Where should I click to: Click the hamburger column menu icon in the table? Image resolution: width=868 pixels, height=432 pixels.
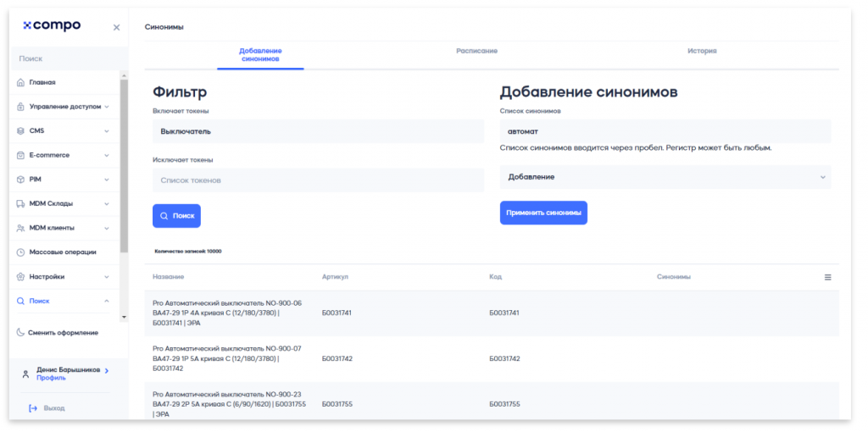(x=827, y=277)
